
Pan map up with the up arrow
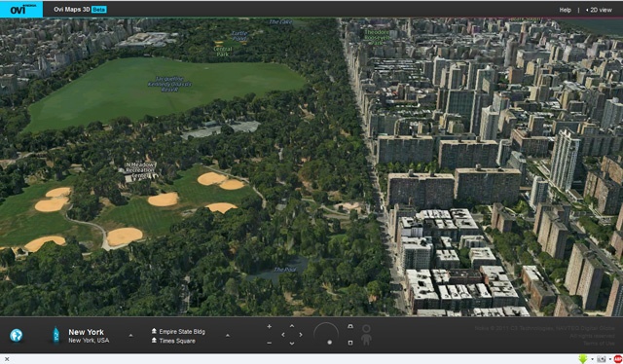pos(292,326)
